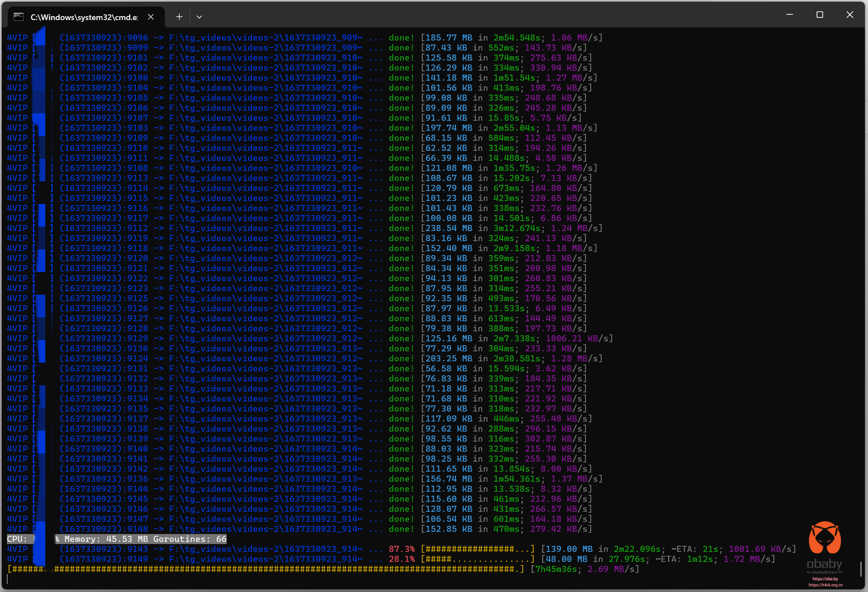Click the terminal scrollbar thumb at right edge
The image size is (868, 592).
pos(861,569)
